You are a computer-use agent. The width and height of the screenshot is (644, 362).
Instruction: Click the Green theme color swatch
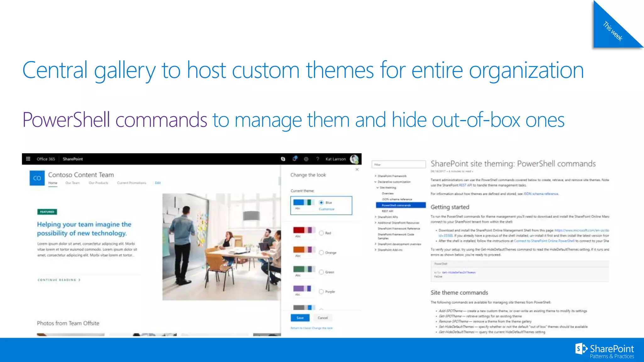(304, 269)
